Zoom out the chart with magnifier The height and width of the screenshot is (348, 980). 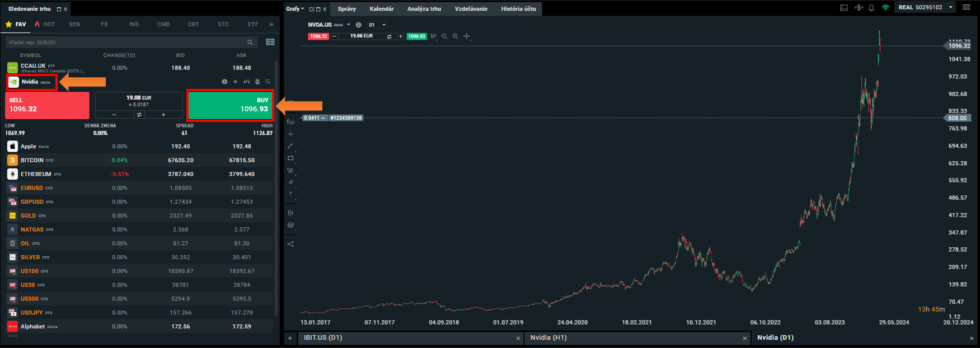click(x=444, y=36)
